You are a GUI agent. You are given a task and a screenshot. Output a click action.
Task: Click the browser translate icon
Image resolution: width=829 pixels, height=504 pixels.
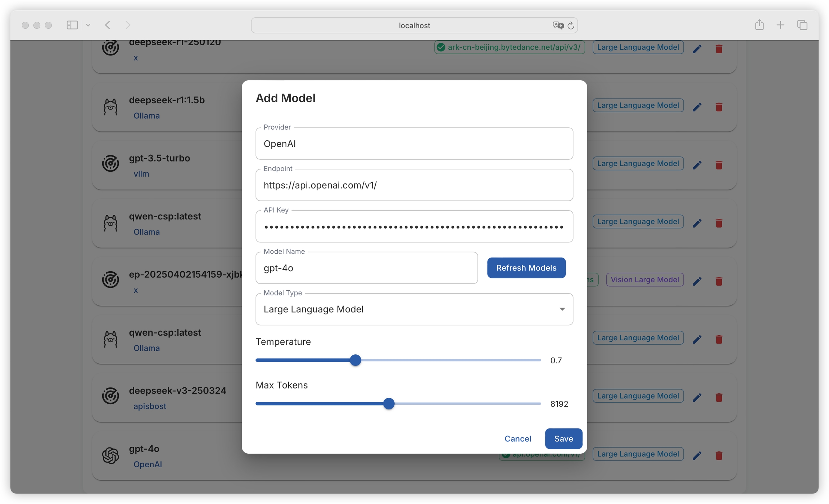[558, 25]
